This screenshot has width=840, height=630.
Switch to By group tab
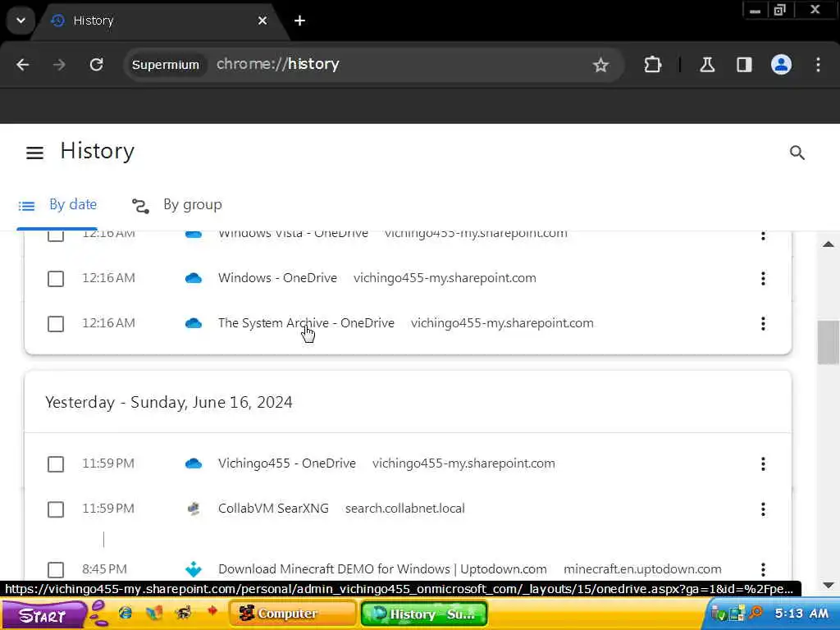[177, 204]
